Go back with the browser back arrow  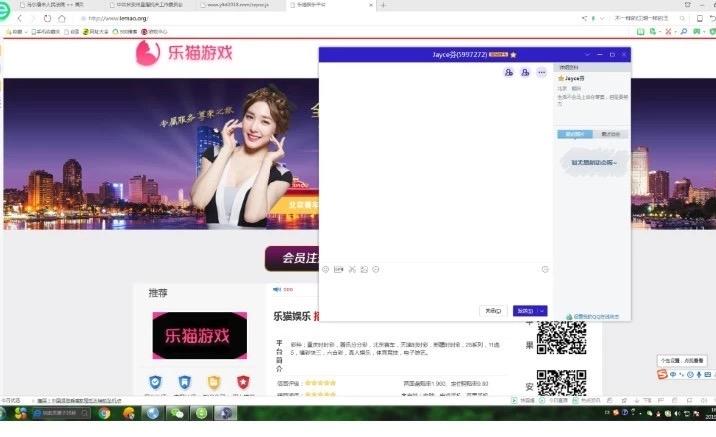click(x=20, y=18)
